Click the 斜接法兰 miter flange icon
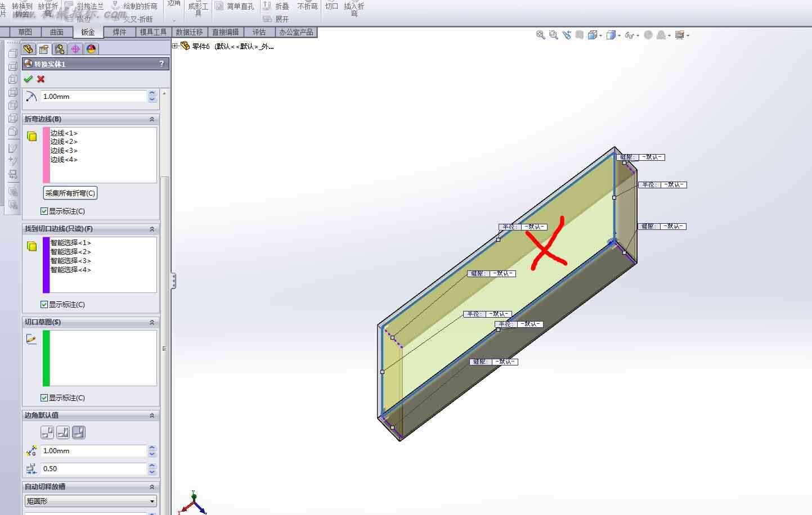The height and width of the screenshot is (515, 812). pyautogui.click(x=69, y=6)
